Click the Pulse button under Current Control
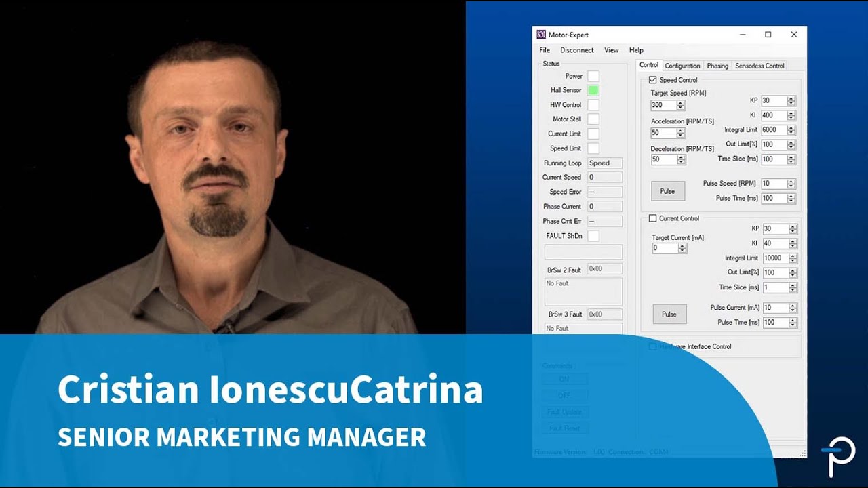The width and height of the screenshot is (868, 488). (669, 314)
